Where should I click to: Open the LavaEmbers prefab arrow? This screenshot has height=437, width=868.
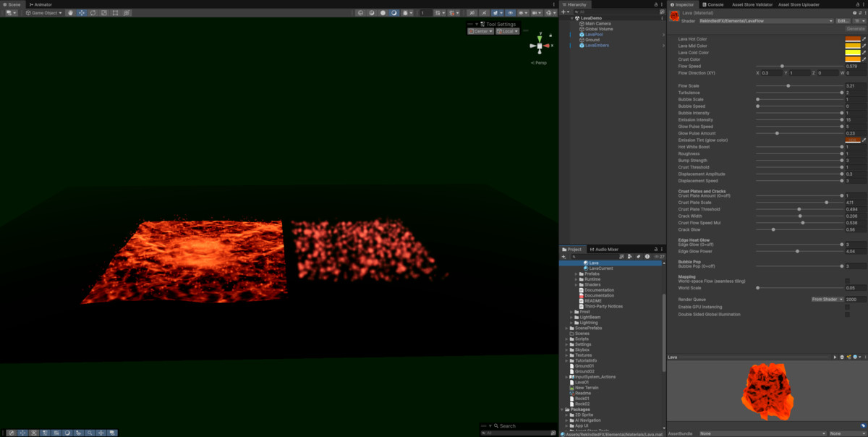pos(663,46)
